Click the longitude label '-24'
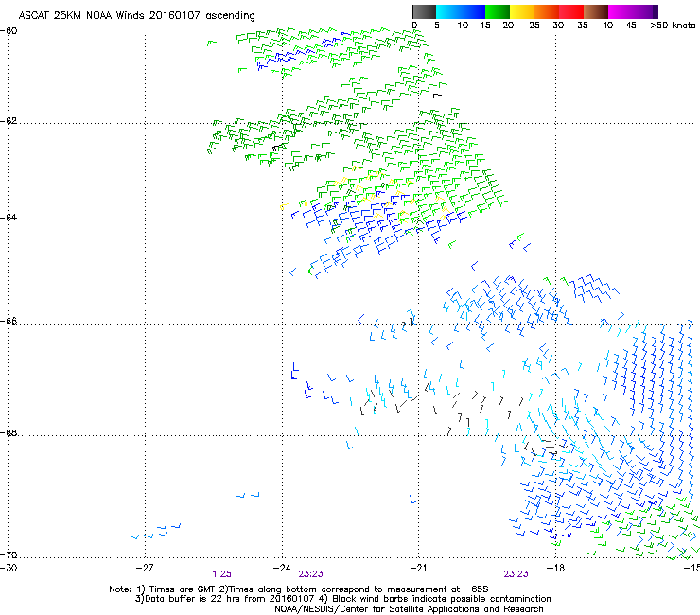The width and height of the screenshot is (700, 615). [x=282, y=568]
